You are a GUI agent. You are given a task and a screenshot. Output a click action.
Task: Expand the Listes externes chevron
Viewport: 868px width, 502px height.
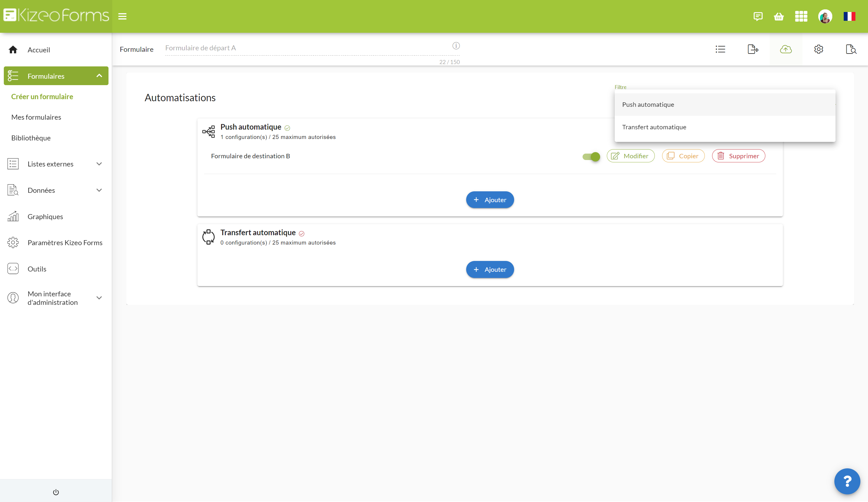click(99, 164)
